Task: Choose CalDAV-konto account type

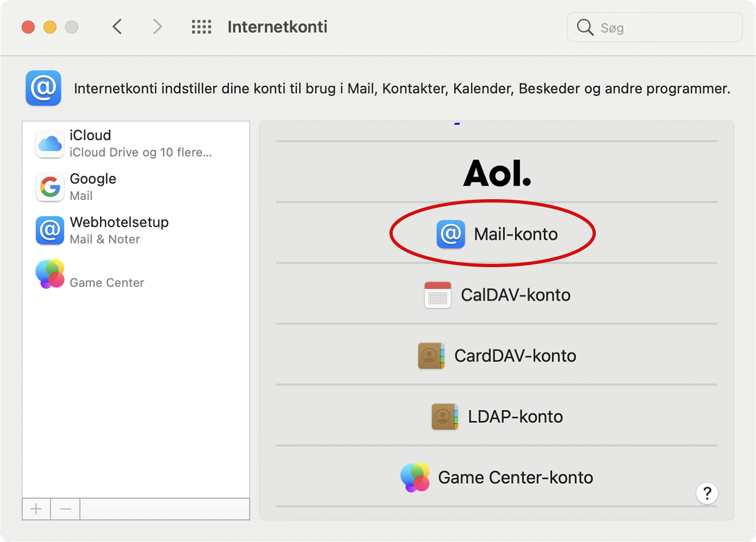Action: coord(497,294)
